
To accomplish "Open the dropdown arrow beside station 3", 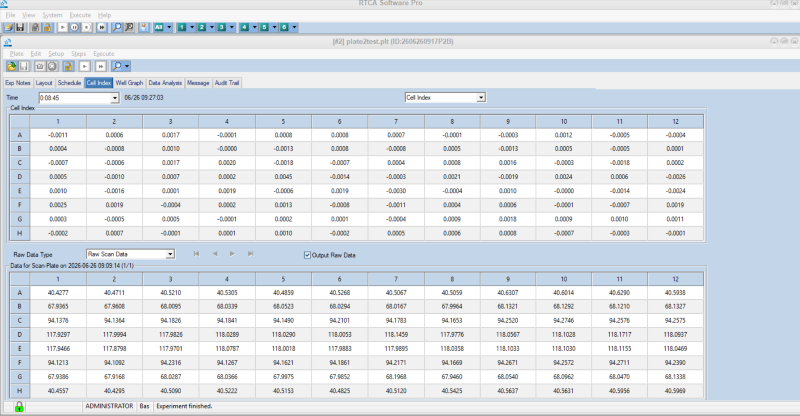I will (x=232, y=27).
